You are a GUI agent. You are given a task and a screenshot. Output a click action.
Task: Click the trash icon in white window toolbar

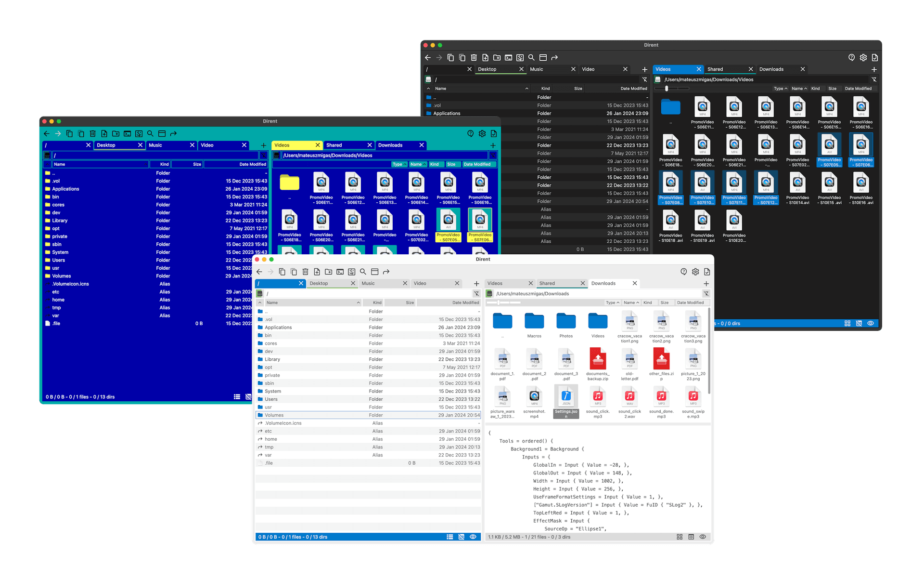pos(306,272)
